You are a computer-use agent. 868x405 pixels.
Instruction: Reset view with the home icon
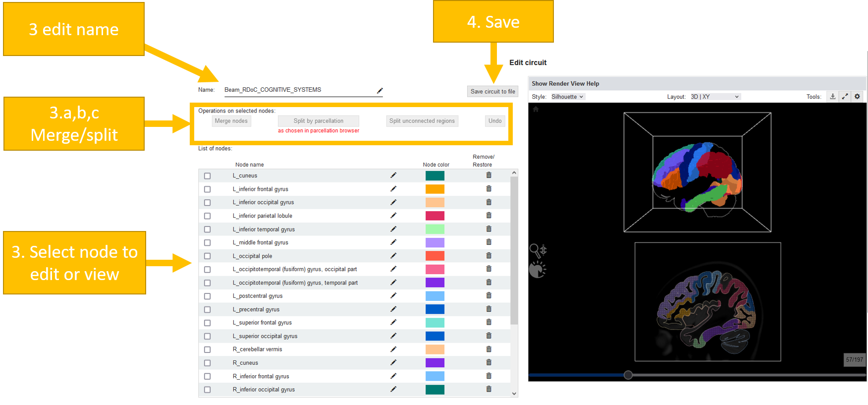[536, 110]
